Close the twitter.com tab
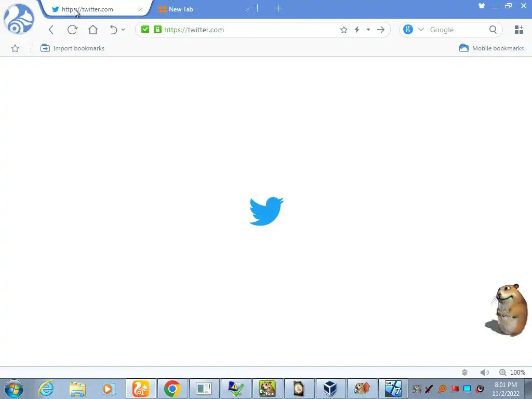The height and width of the screenshot is (399, 532). tap(140, 9)
